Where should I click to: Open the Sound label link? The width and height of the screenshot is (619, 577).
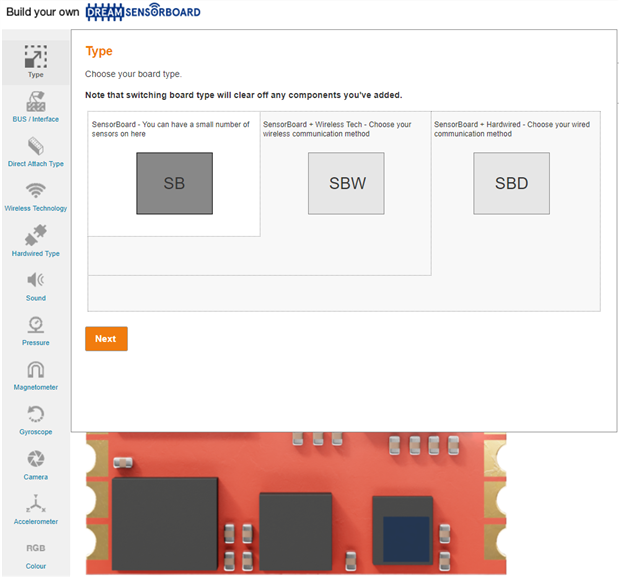tap(36, 298)
